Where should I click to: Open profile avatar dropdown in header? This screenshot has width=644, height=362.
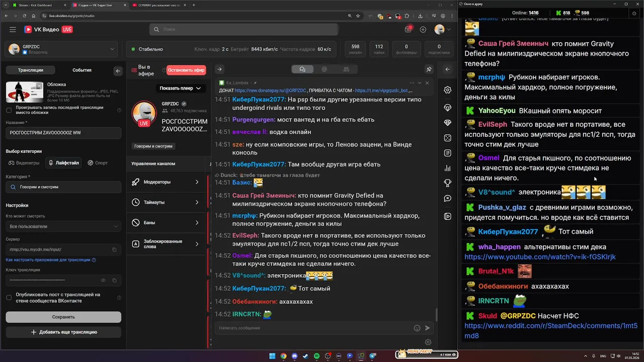[442, 30]
